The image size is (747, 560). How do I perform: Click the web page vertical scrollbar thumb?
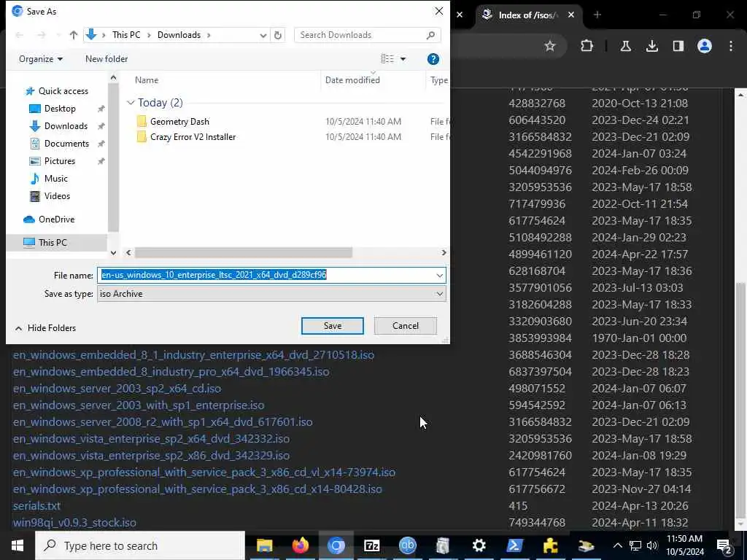click(x=741, y=400)
